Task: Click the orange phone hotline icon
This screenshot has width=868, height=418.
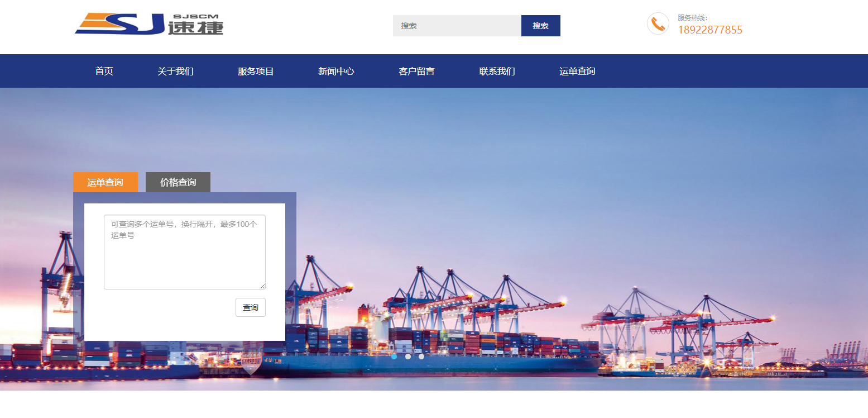Action: 658,23
